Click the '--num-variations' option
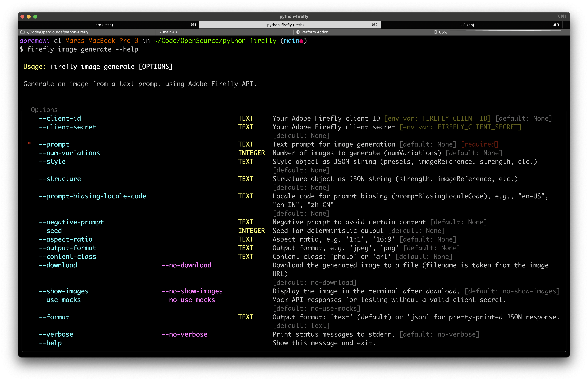 69,153
